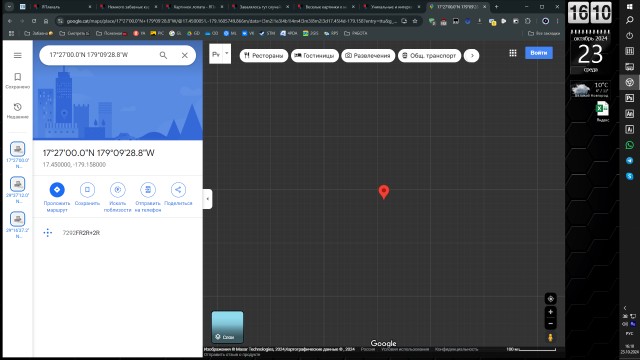Switch to the Уникальные и интересные tab

tap(392, 7)
